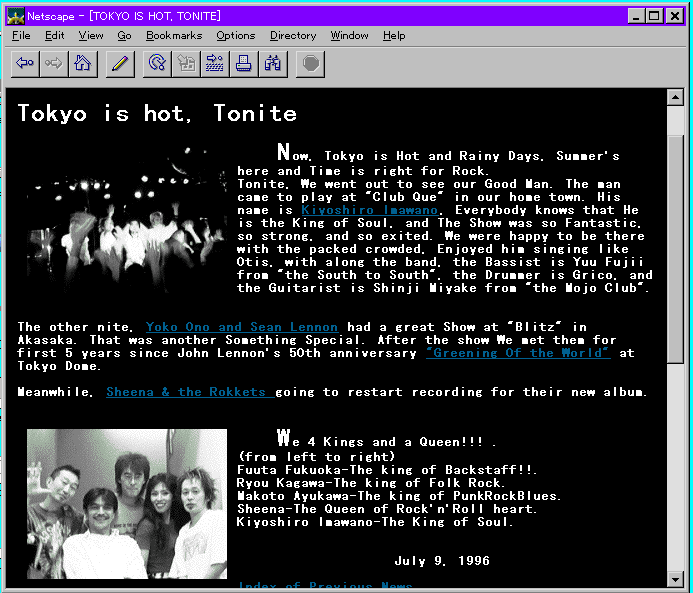Reload the page with the Reload icon
693x593 pixels.
coord(157,64)
